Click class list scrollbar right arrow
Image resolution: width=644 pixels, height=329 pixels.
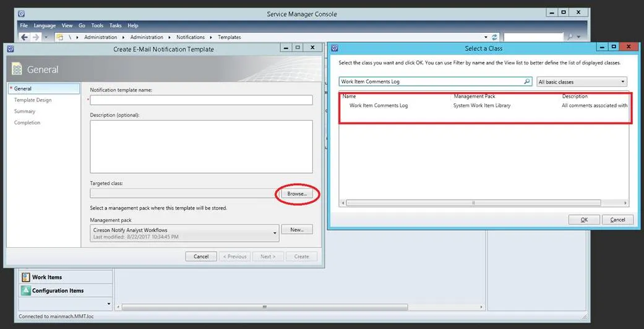[625, 203]
